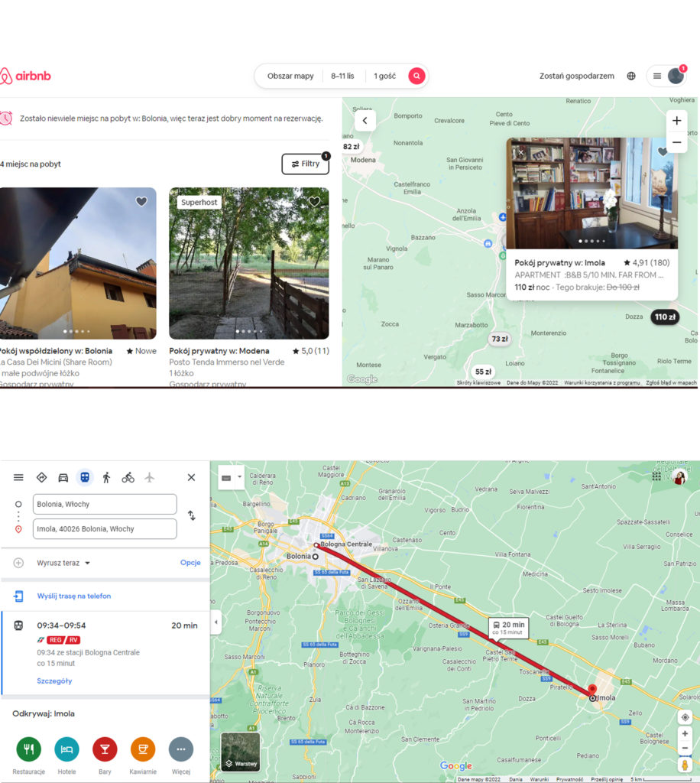Click the user avatar with notification badge
The height and width of the screenshot is (783, 700).
tap(676, 76)
